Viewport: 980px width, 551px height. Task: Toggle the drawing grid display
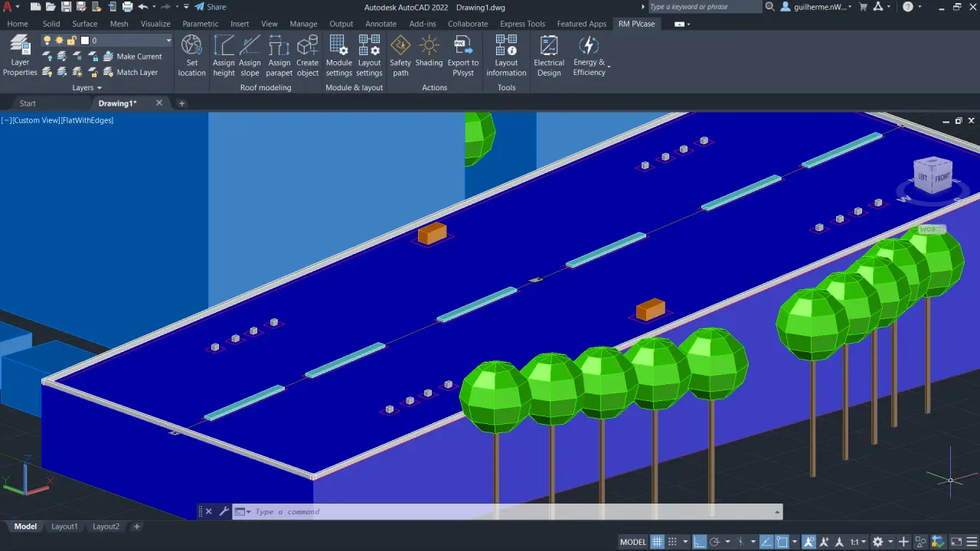(x=657, y=542)
